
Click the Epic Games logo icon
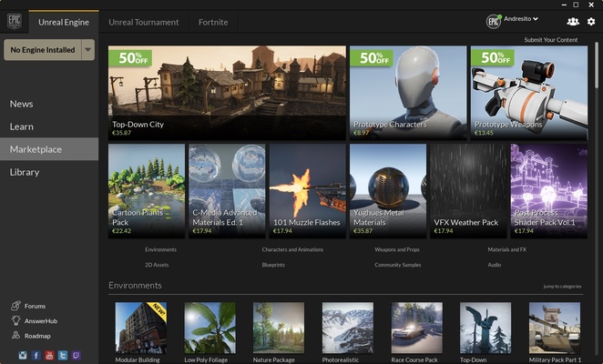pyautogui.click(x=15, y=22)
